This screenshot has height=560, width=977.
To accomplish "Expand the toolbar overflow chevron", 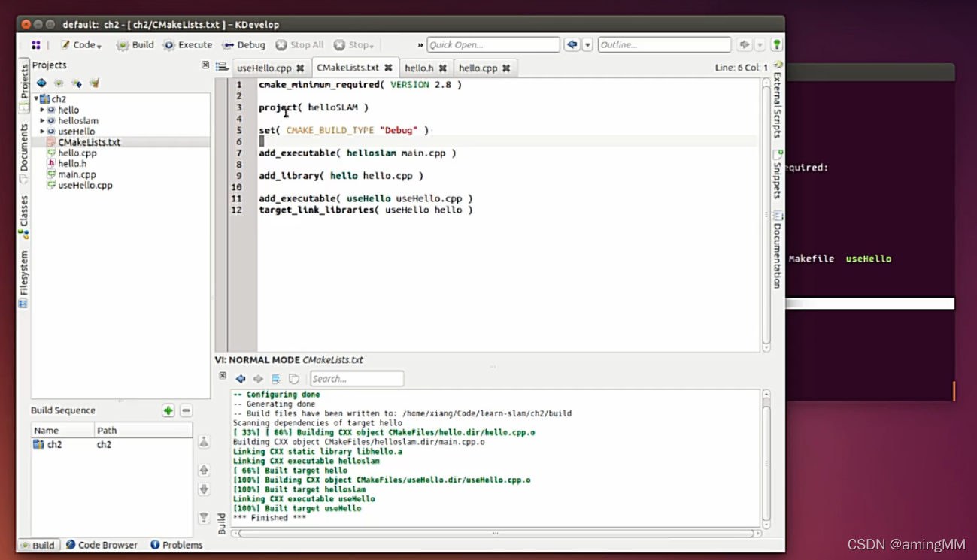I will pos(420,45).
